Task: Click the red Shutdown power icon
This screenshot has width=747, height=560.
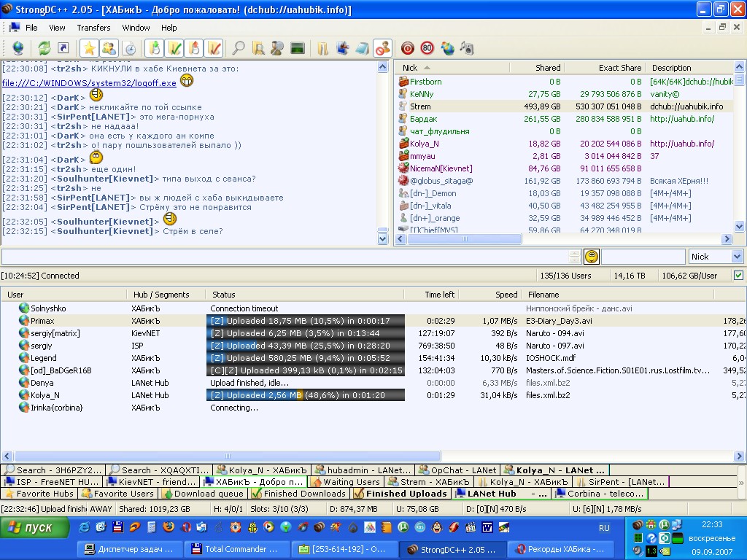Action: (x=408, y=48)
